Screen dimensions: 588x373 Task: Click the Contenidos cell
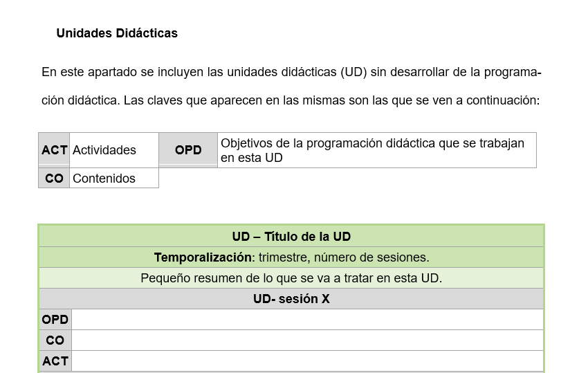(x=114, y=178)
